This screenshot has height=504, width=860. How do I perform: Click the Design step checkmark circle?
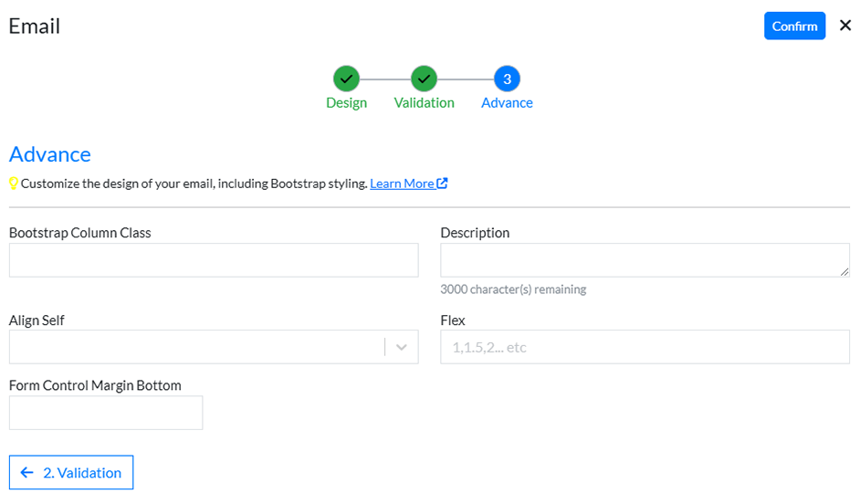coord(346,79)
